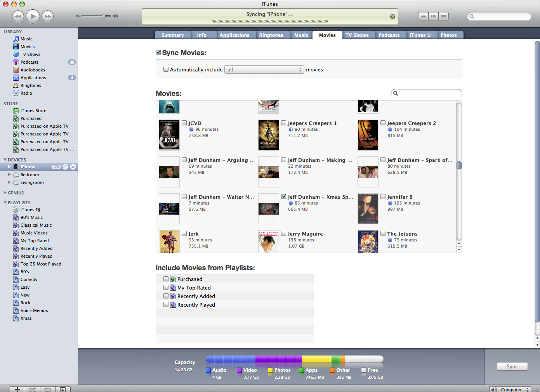
Task: Check the JCVD movie checkbox
Action: [x=184, y=123]
